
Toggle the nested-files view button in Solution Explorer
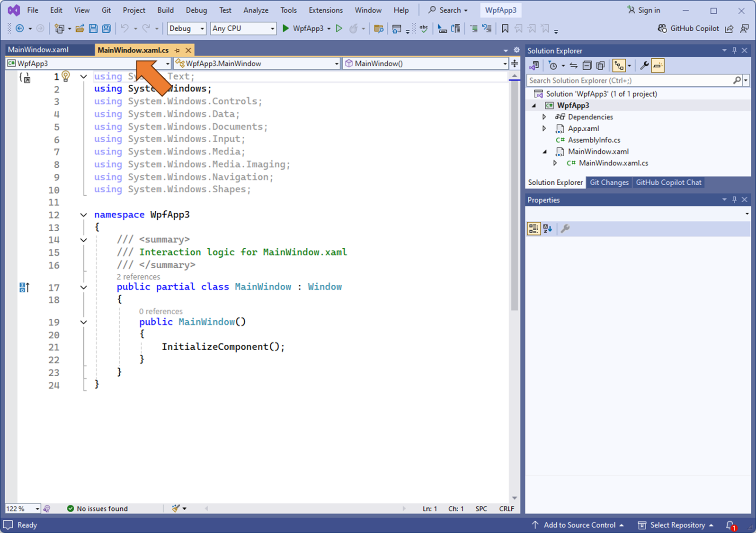click(x=619, y=65)
